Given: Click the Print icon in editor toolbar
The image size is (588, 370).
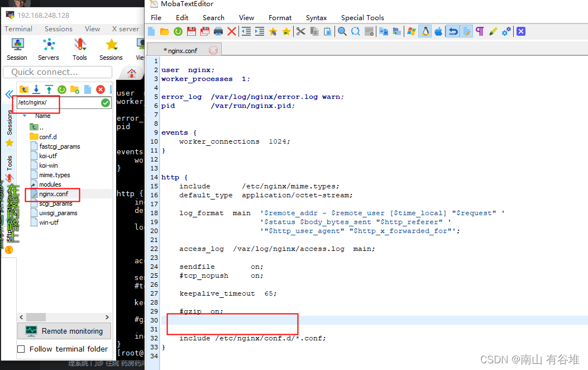Looking at the screenshot, I should 218,31.
